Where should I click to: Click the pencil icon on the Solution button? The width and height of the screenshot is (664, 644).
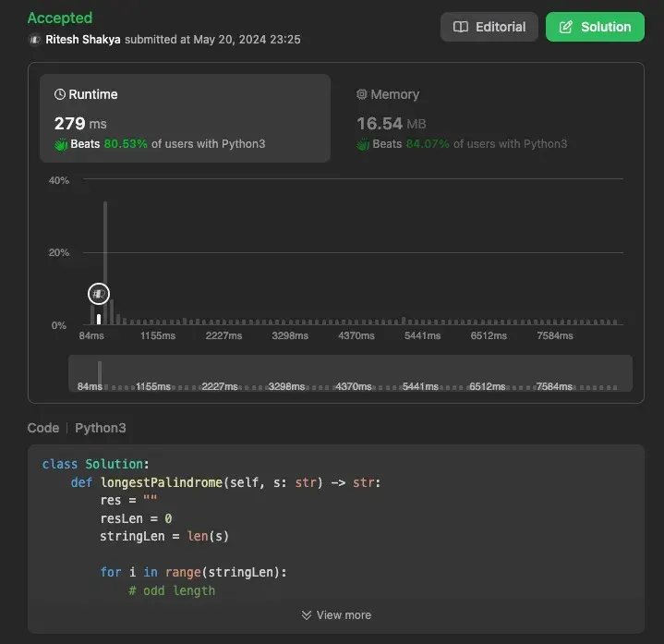coord(566,27)
